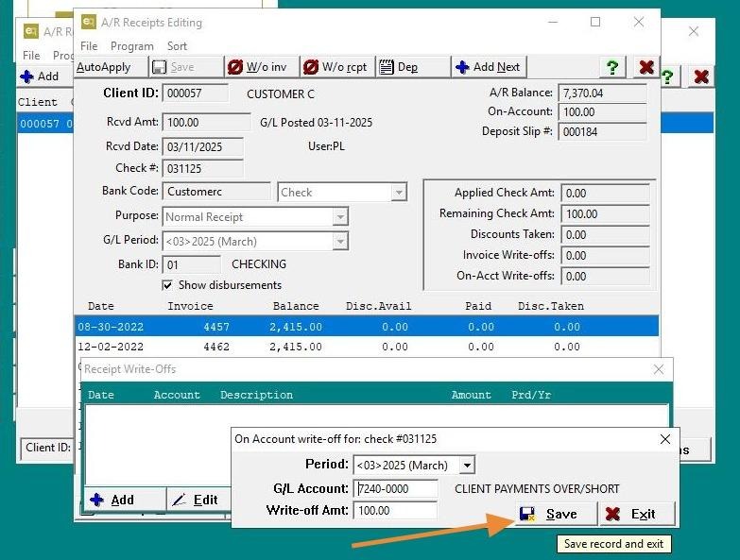The height and width of the screenshot is (560, 740).
Task: Click red X exit icon in Receipts Editing toolbar
Action: pos(646,67)
